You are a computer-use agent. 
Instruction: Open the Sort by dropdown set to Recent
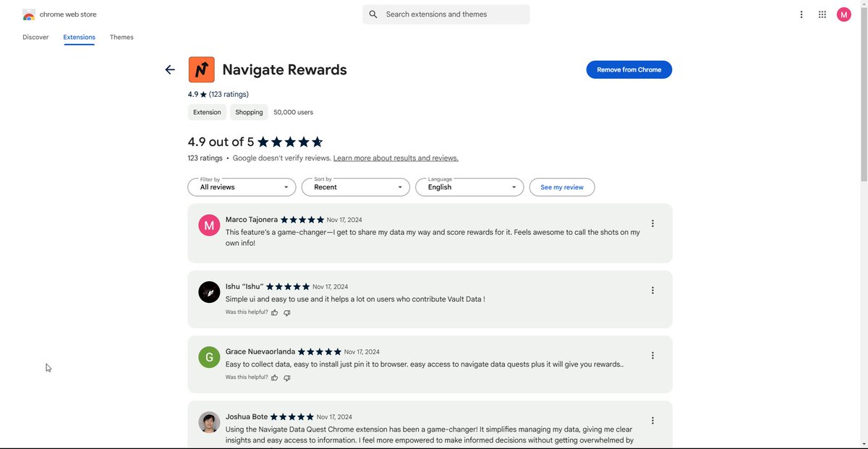(355, 187)
